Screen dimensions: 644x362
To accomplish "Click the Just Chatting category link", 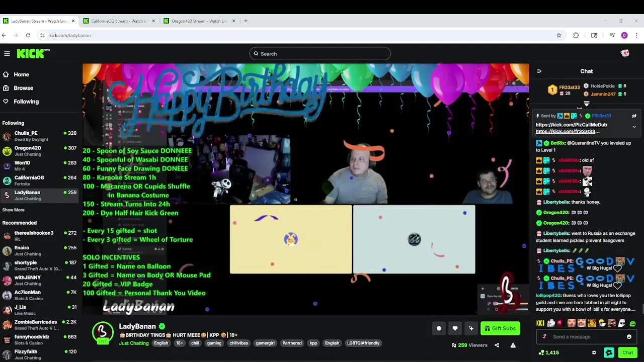I will point(134,343).
